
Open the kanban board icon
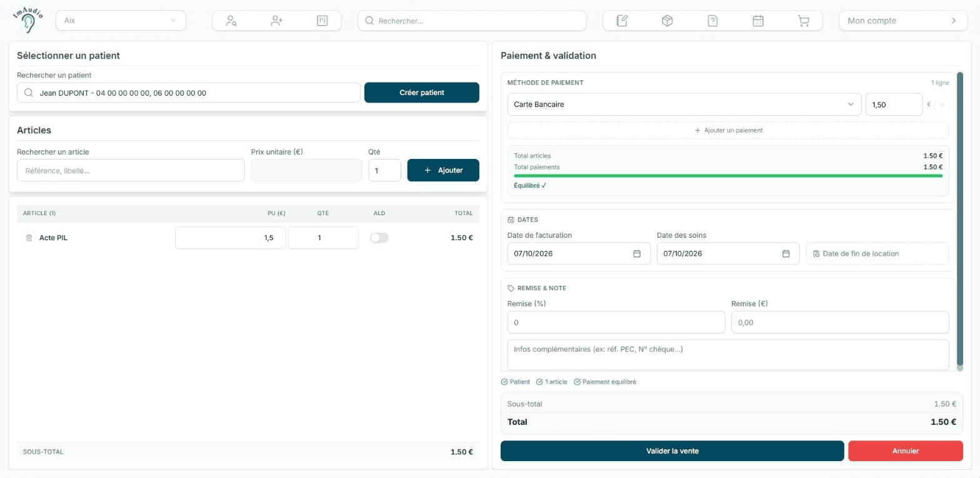click(322, 21)
